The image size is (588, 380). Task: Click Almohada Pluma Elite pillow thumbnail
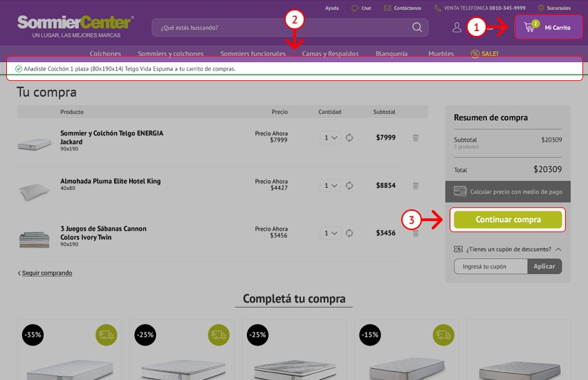35,191
